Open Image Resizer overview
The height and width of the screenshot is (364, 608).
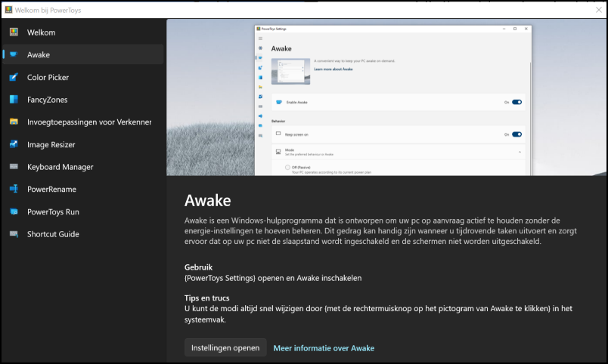click(83, 144)
